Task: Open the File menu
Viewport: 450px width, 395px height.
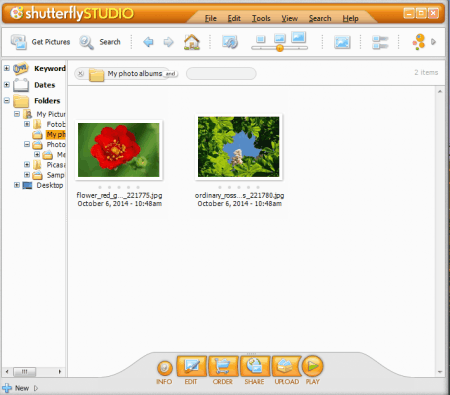Action: (211, 19)
